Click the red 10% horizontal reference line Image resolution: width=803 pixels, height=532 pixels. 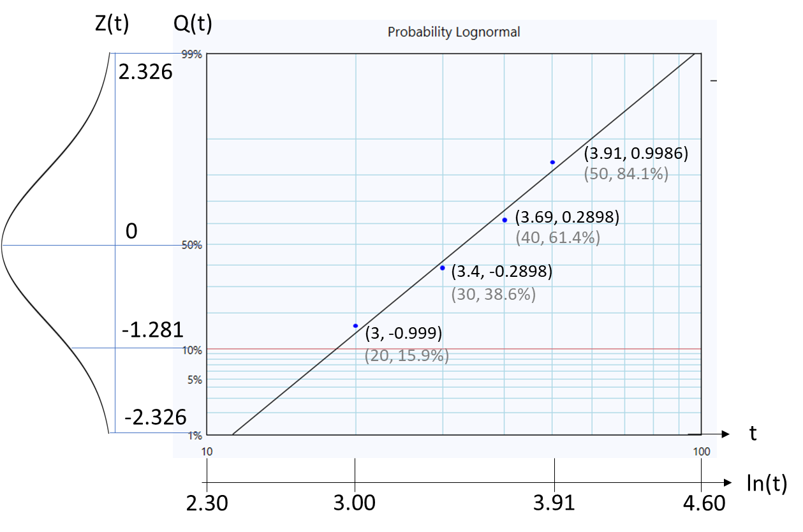coord(454,349)
